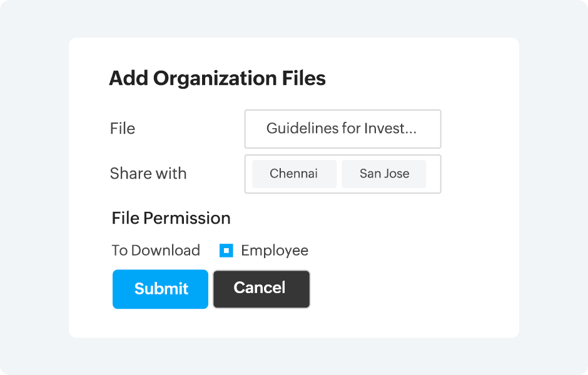Click the "File" field label
Viewport: 588px width, 375px height.
[x=123, y=129]
